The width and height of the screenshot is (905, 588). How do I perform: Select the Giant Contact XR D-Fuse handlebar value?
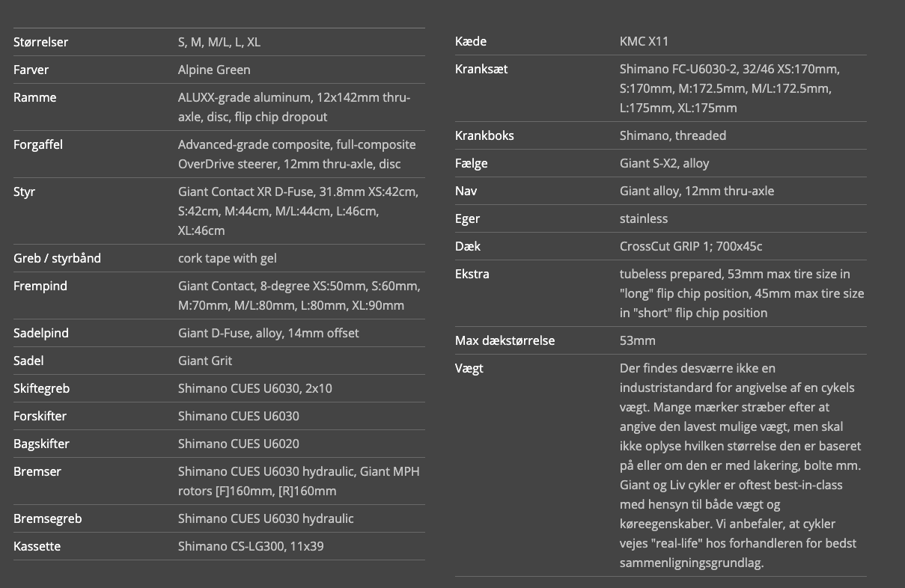click(x=298, y=211)
